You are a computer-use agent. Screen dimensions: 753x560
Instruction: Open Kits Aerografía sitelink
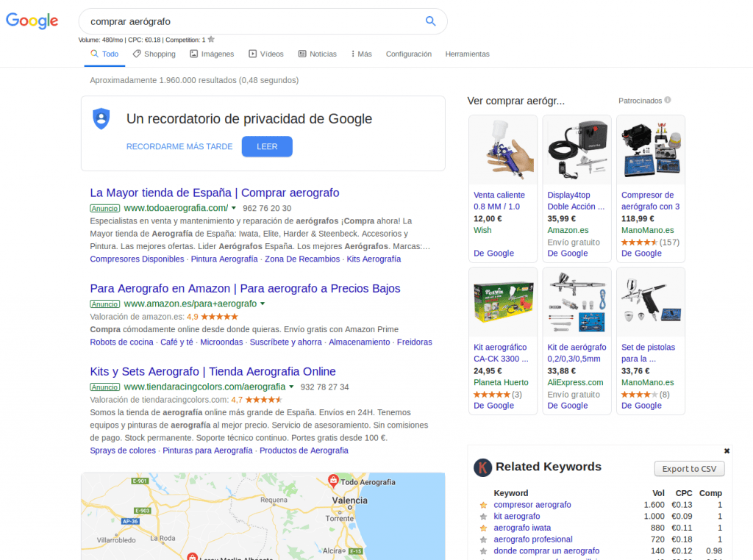374,259
